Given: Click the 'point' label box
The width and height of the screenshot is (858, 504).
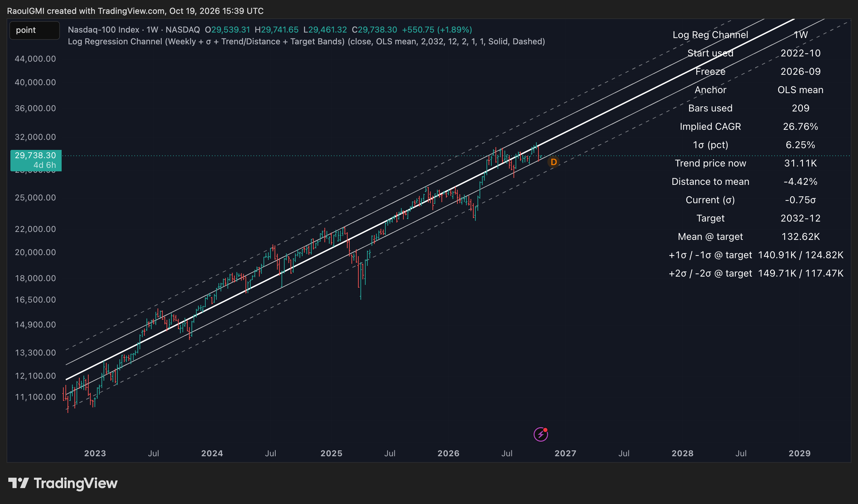Looking at the screenshot, I should click(x=35, y=30).
